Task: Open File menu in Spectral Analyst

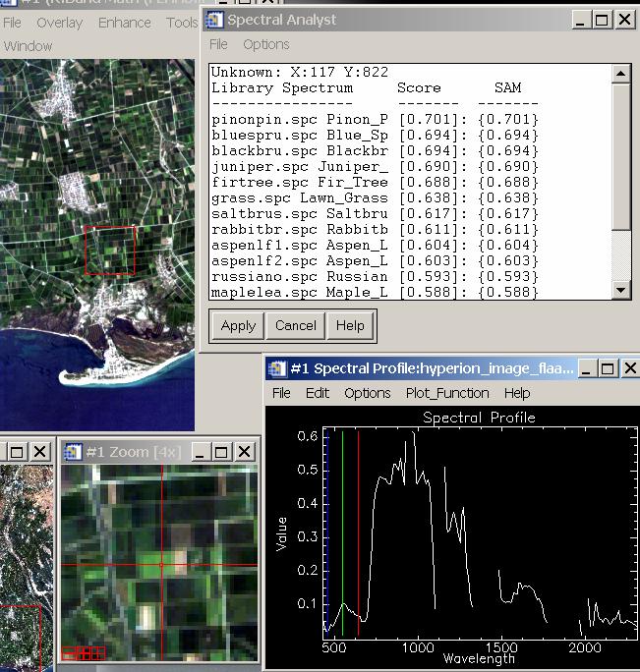Action: pos(218,44)
